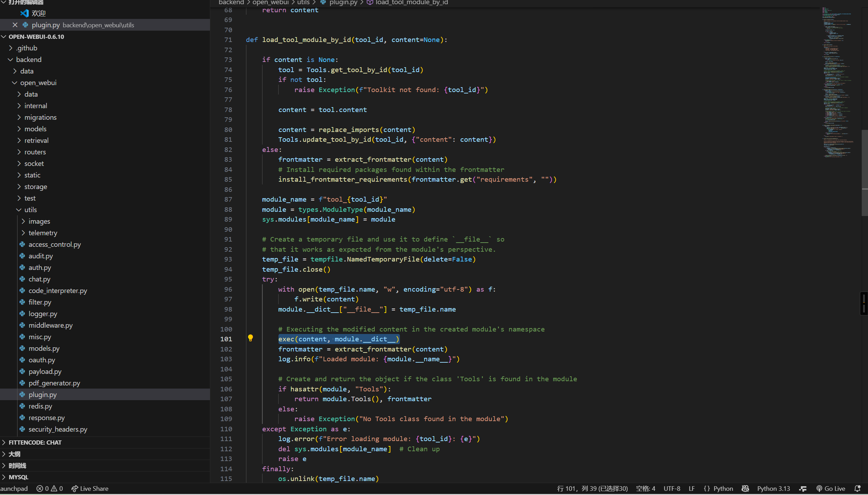This screenshot has width=868, height=495.
Task: Expand the MYSQL sidebar section
Action: [18, 477]
